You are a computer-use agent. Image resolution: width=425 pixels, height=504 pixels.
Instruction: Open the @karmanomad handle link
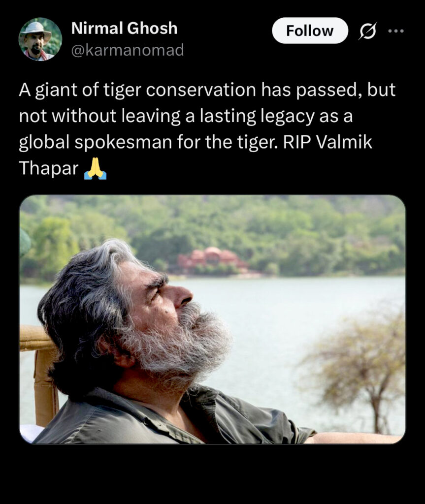pos(128,50)
